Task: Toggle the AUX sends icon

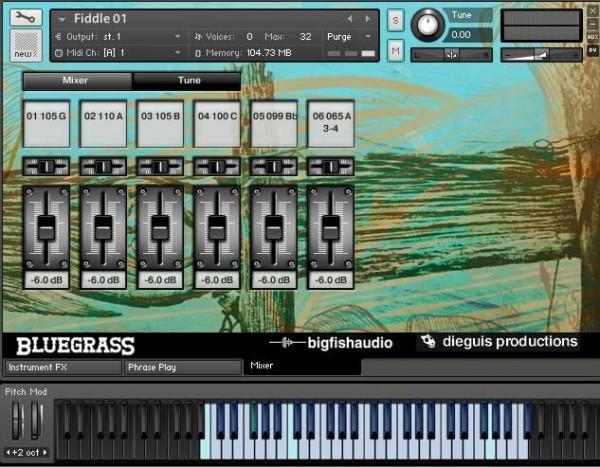Action: [593, 37]
